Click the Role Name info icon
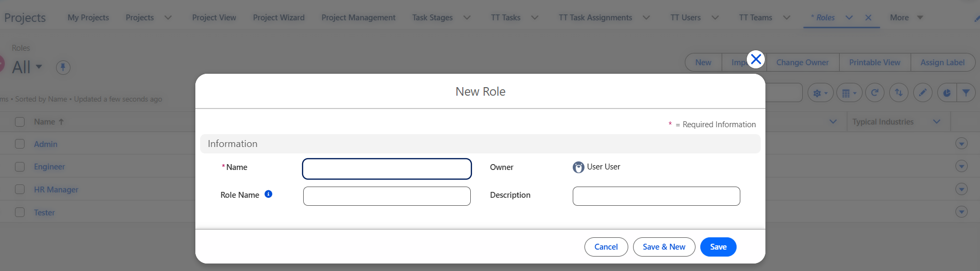980x271 pixels. [x=268, y=194]
